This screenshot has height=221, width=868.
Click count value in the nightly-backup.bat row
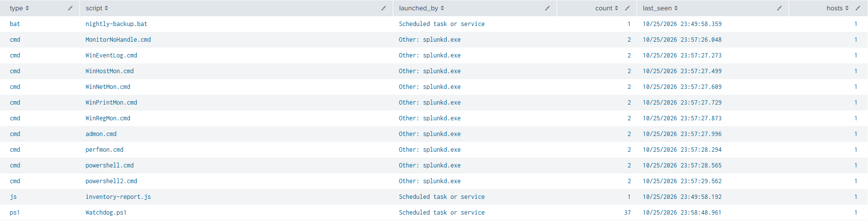(x=629, y=24)
